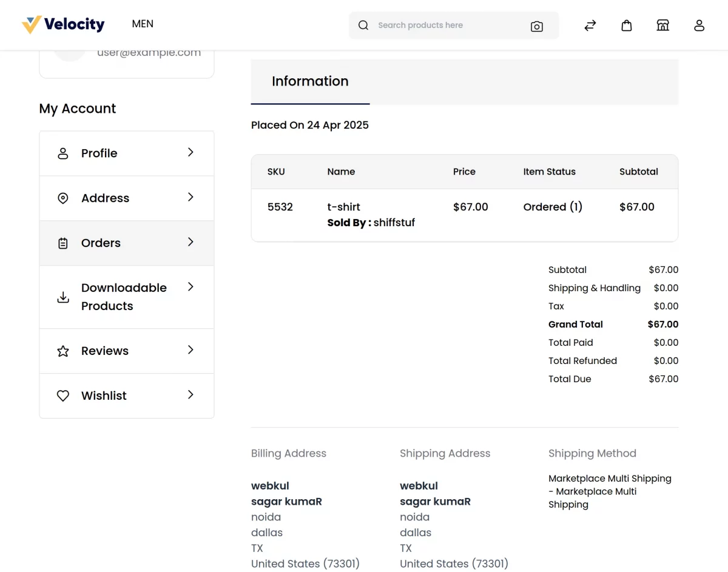
Task: Expand the Orders sidebar entry chevron
Action: pyautogui.click(x=190, y=243)
